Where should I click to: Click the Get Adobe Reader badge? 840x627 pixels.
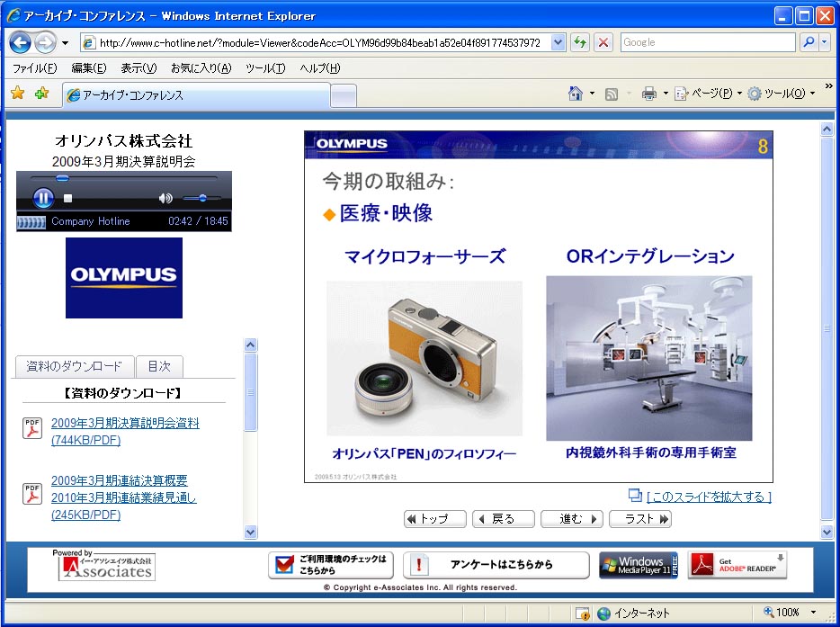click(x=737, y=565)
